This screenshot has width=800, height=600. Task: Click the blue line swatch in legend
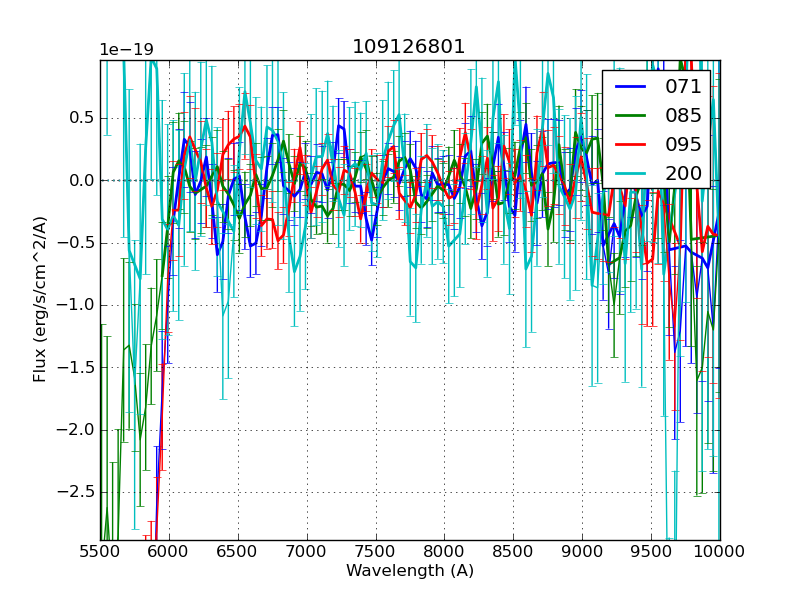[x=632, y=87]
